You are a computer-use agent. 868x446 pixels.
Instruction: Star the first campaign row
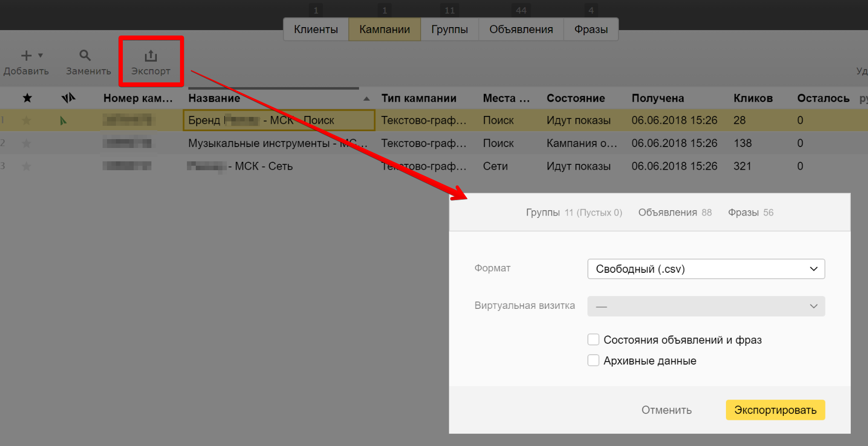coord(27,120)
